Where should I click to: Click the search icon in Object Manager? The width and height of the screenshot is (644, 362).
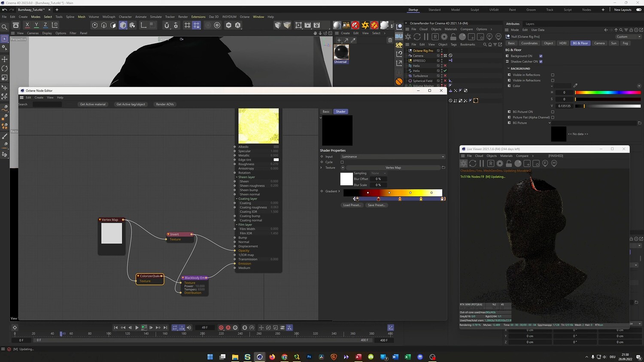click(485, 45)
